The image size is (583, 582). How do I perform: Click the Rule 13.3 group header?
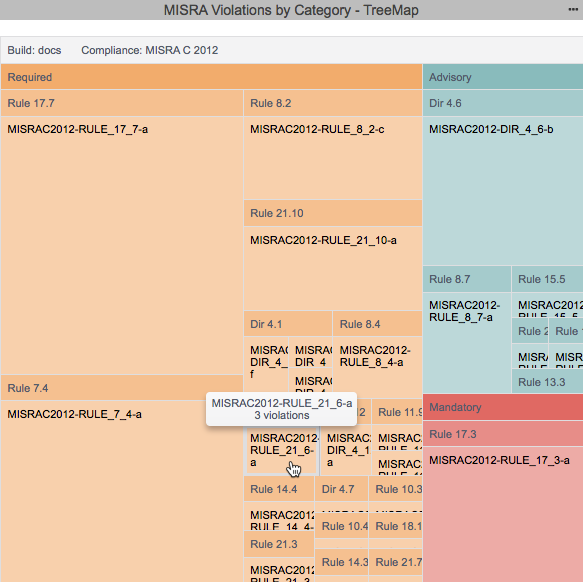547,382
